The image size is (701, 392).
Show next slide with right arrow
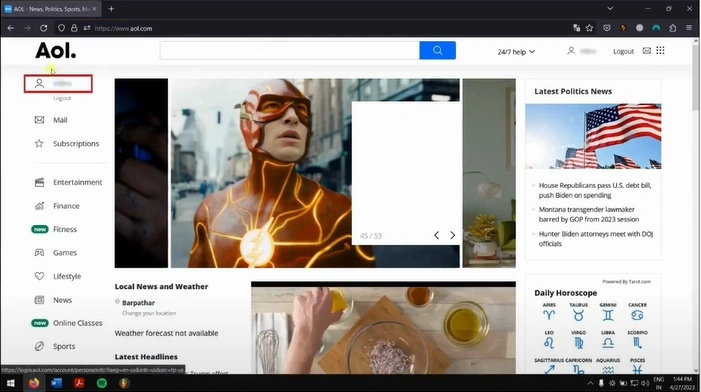point(452,235)
